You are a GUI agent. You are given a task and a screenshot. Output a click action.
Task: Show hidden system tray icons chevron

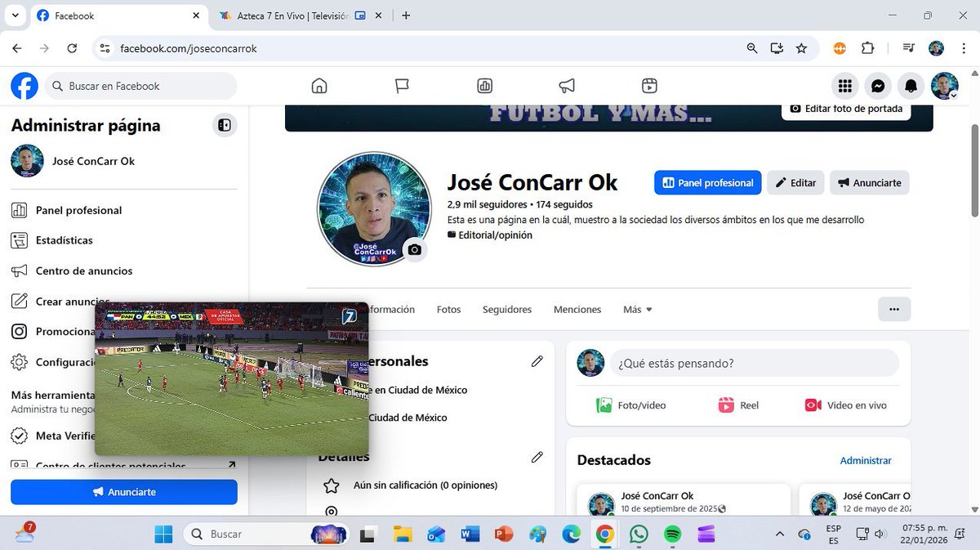(780, 534)
